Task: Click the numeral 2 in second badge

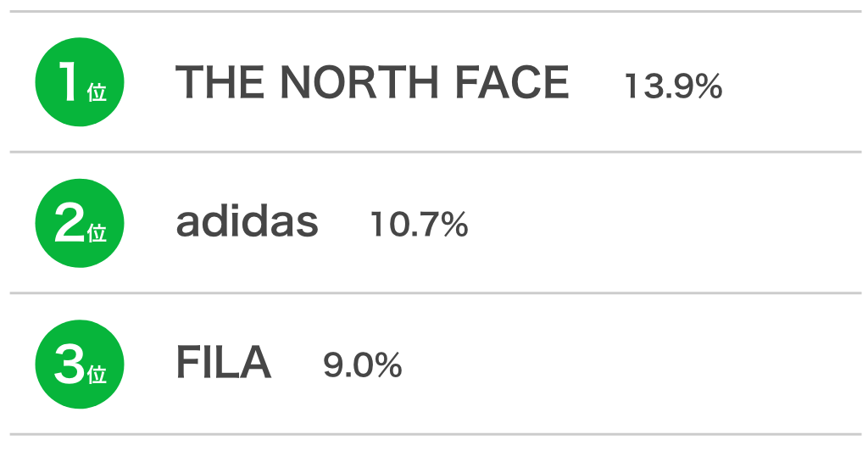Action: coord(70,223)
